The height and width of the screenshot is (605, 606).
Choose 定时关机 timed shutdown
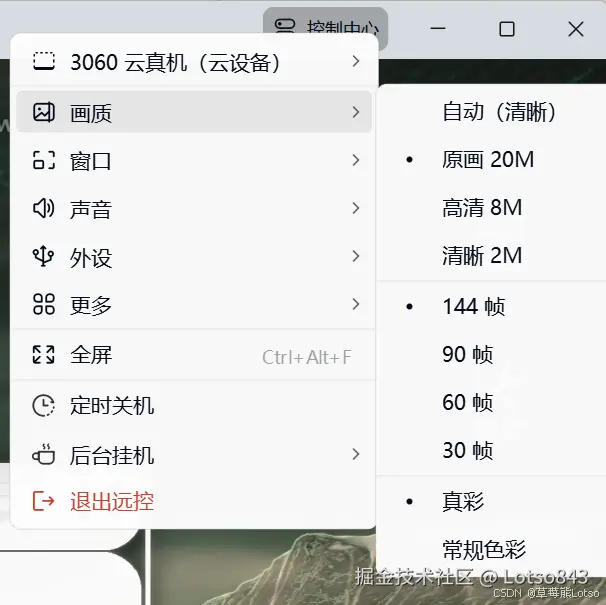[194, 406]
